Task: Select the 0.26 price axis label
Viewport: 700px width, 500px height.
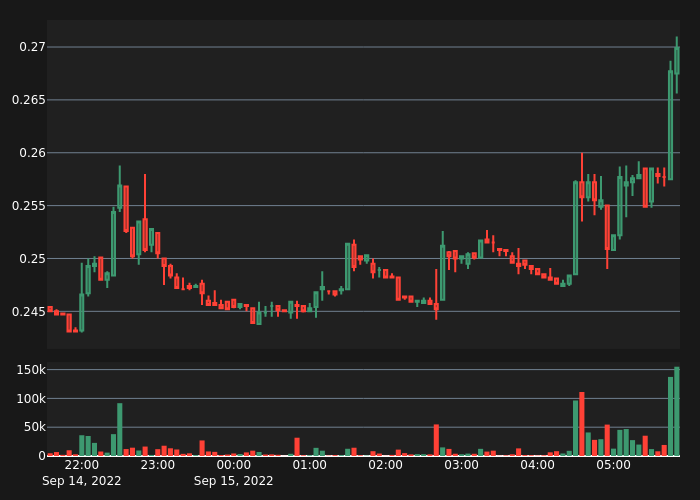Action: click(x=32, y=153)
